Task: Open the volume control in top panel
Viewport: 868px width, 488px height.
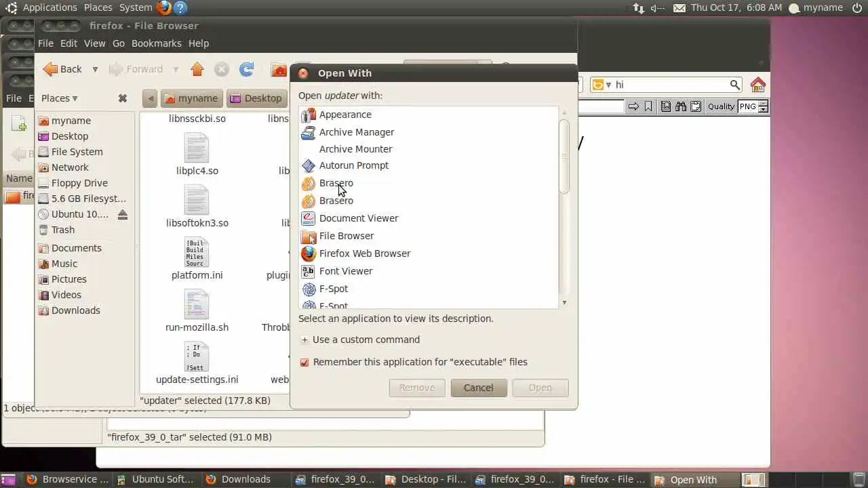Action: 658,8
